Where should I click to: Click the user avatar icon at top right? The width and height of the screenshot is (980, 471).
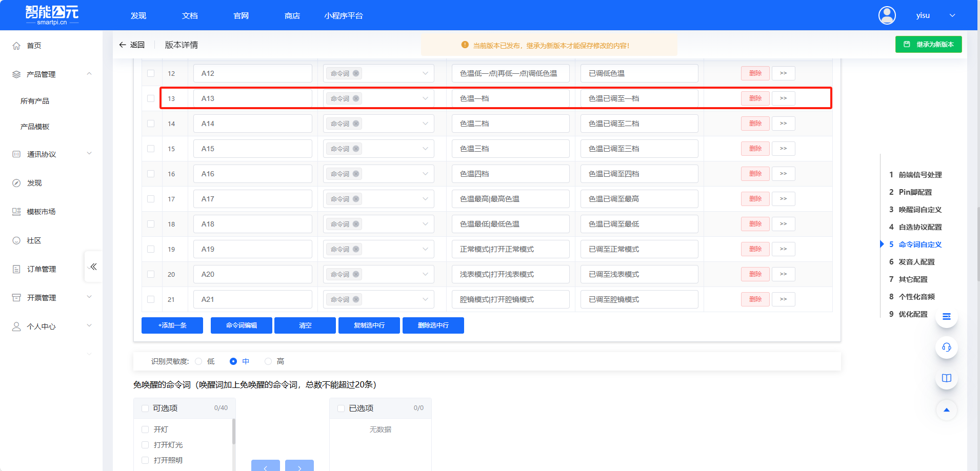887,15
